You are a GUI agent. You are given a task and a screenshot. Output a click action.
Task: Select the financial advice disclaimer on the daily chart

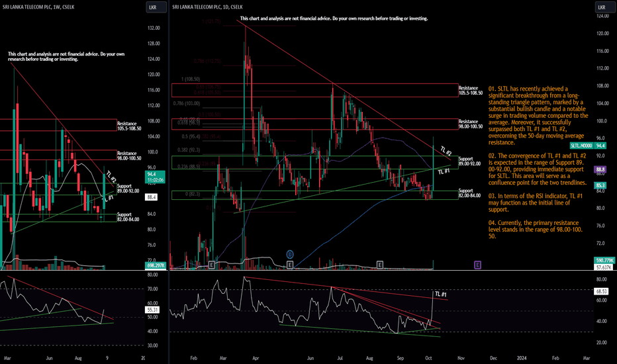coord(334,19)
